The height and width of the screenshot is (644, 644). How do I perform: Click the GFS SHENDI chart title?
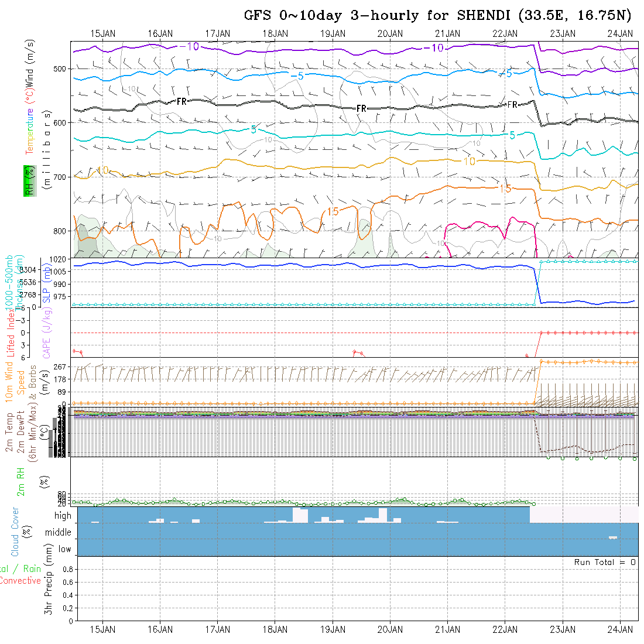pos(437,15)
